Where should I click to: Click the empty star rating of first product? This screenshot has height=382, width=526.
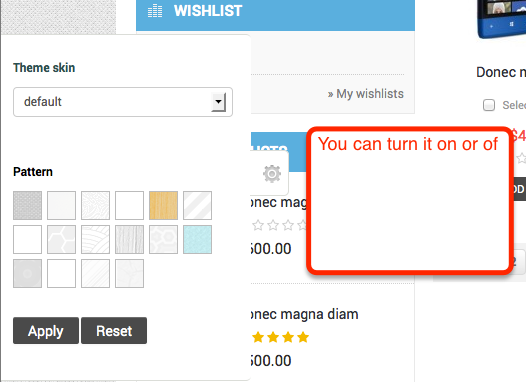point(279,225)
